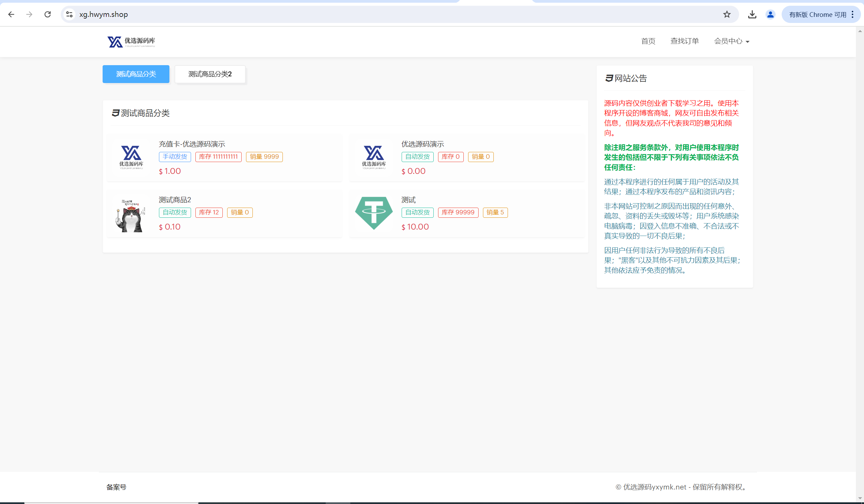Click the 优选源码库 site logo

(x=131, y=42)
